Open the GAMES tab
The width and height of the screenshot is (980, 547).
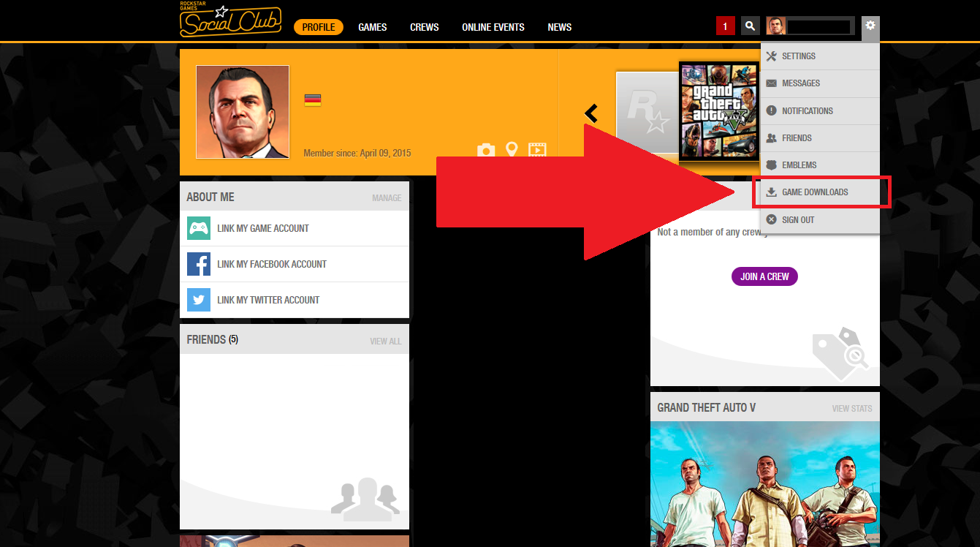click(x=373, y=27)
